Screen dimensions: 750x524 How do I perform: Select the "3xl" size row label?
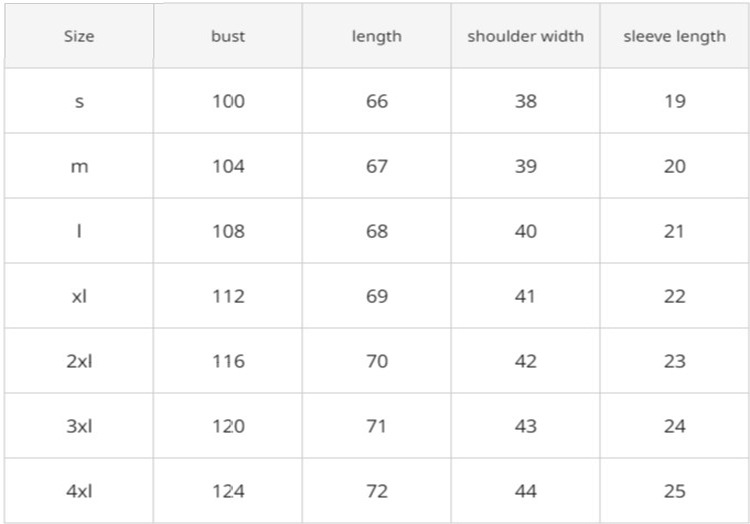point(79,426)
